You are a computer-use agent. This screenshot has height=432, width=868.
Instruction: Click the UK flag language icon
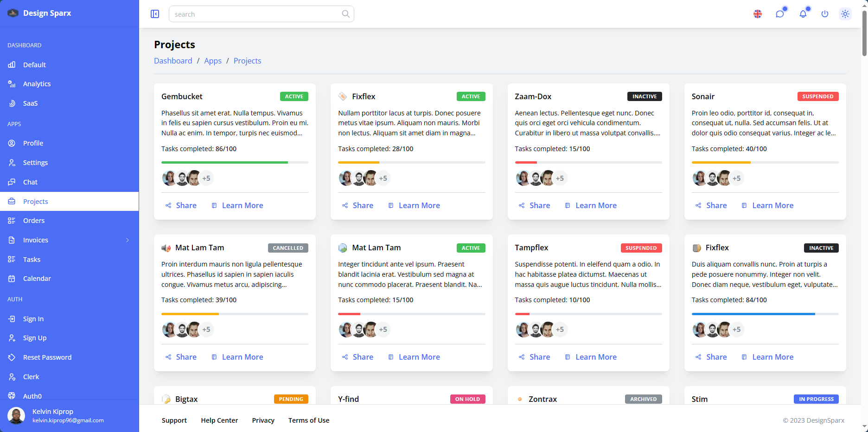(758, 14)
